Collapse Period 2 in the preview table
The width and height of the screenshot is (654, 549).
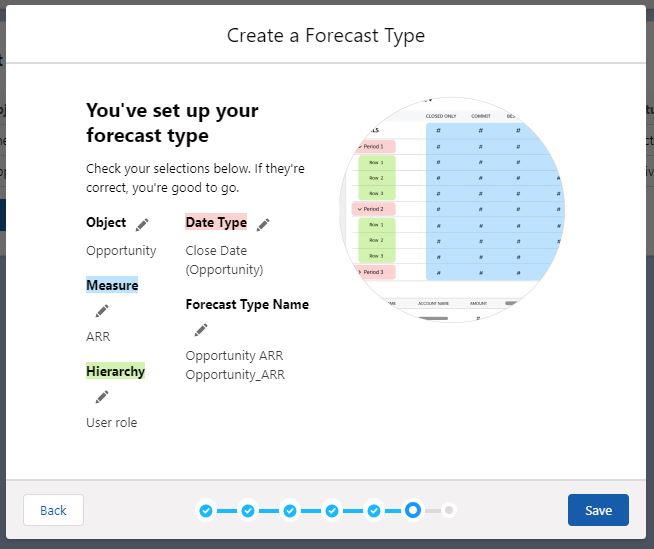coord(359,209)
